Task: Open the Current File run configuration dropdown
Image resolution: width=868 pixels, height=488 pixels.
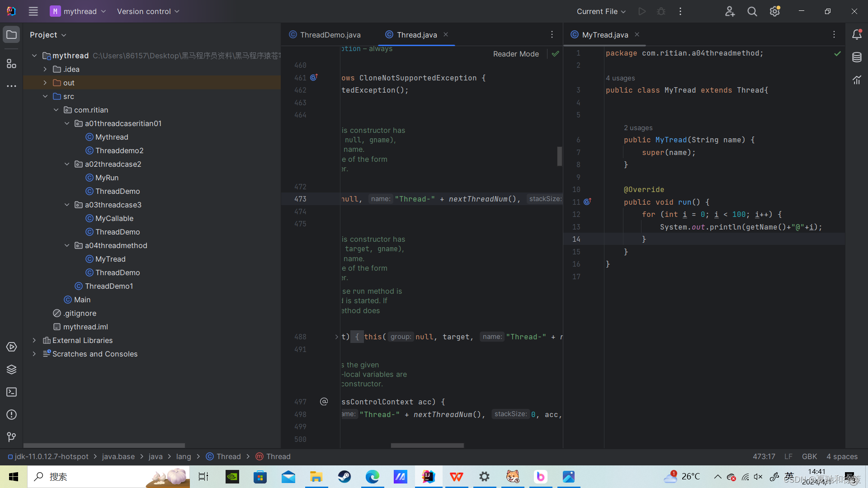Action: [601, 12]
